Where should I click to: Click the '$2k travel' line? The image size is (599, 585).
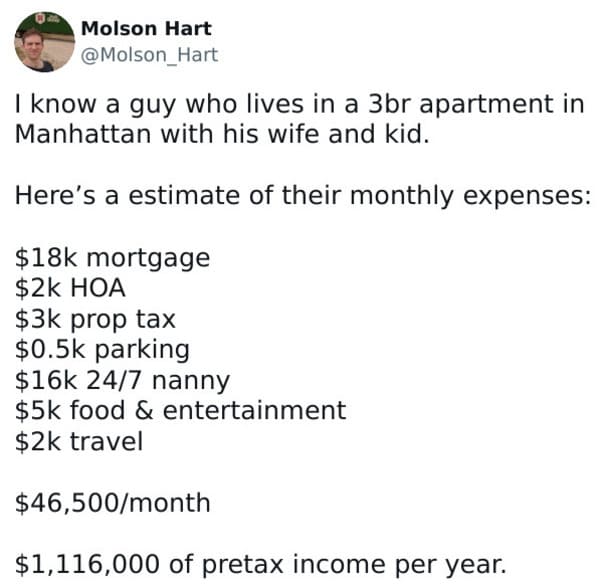click(79, 441)
